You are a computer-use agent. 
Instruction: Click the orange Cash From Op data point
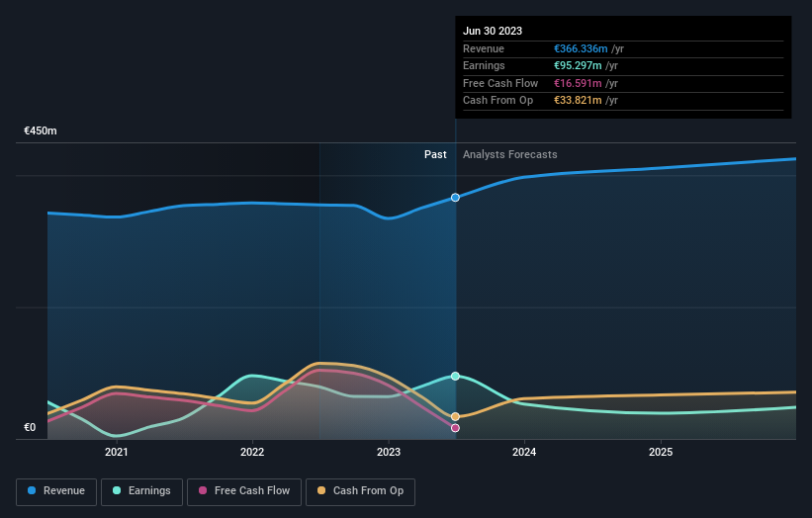[455, 416]
